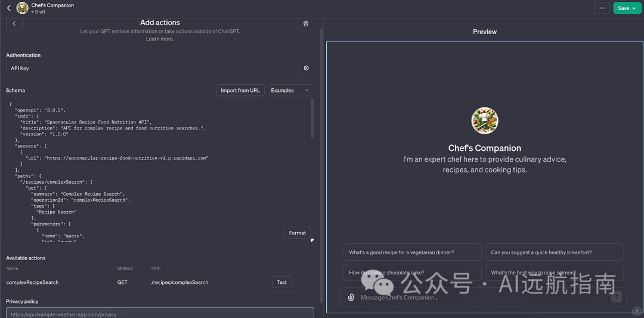Viewport: 644px width, 318px height.
Task: Click the Chef's Companion title in the header
Action: point(52,5)
